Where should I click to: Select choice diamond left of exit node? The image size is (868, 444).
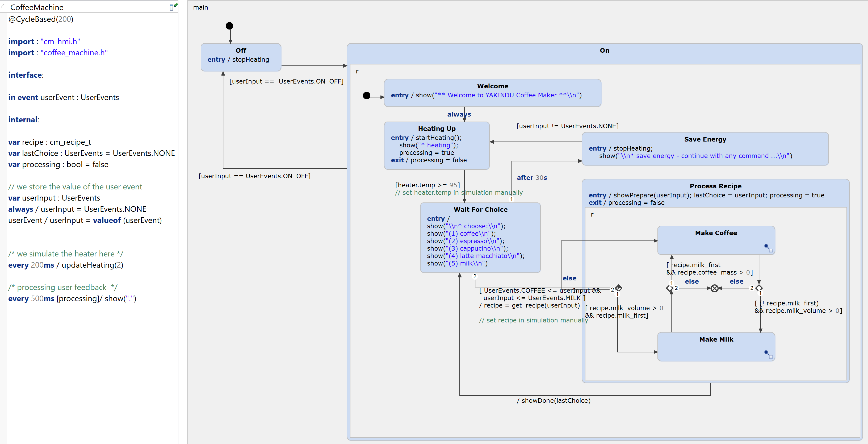pos(669,288)
